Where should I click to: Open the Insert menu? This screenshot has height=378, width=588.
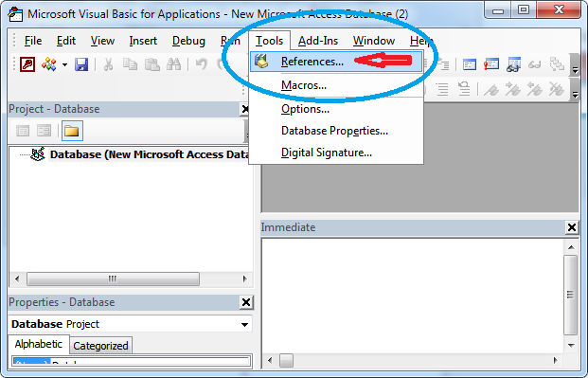[143, 41]
